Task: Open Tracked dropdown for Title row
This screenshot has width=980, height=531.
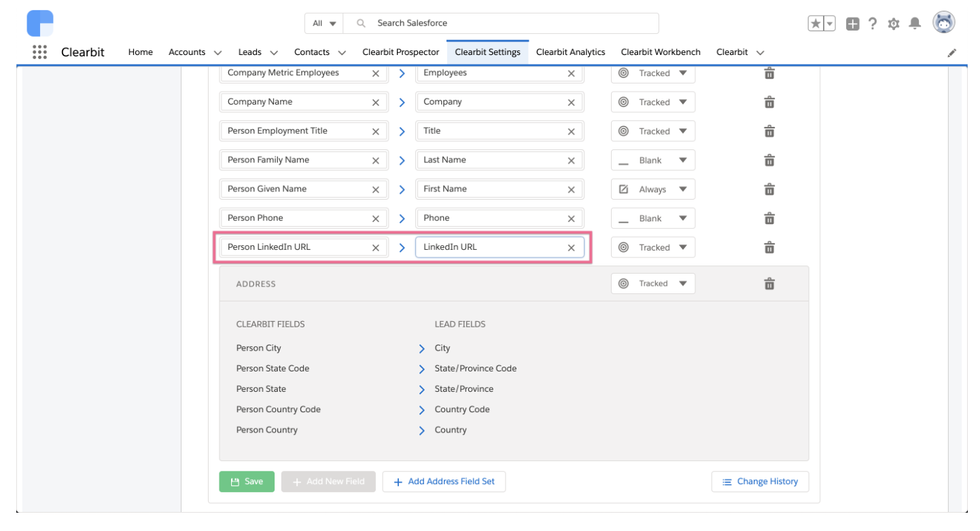Action: click(x=653, y=131)
